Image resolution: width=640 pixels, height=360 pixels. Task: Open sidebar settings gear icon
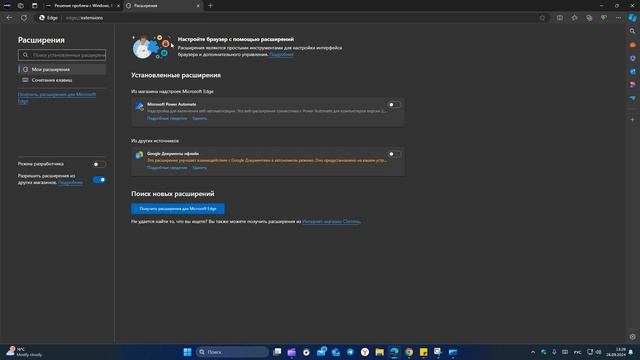633,337
